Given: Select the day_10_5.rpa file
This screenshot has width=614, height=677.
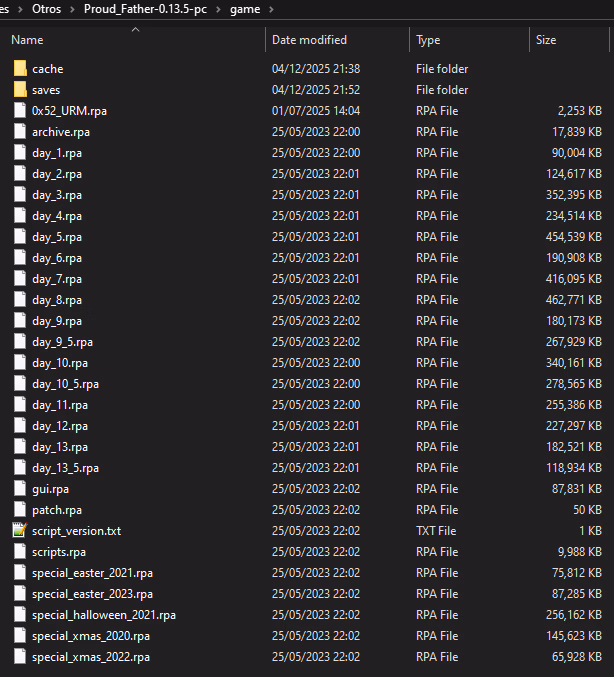Looking at the screenshot, I should (x=65, y=384).
